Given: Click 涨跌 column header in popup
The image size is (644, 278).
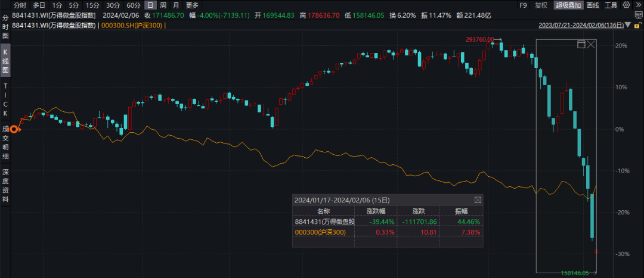Looking at the screenshot, I should (x=419, y=211).
